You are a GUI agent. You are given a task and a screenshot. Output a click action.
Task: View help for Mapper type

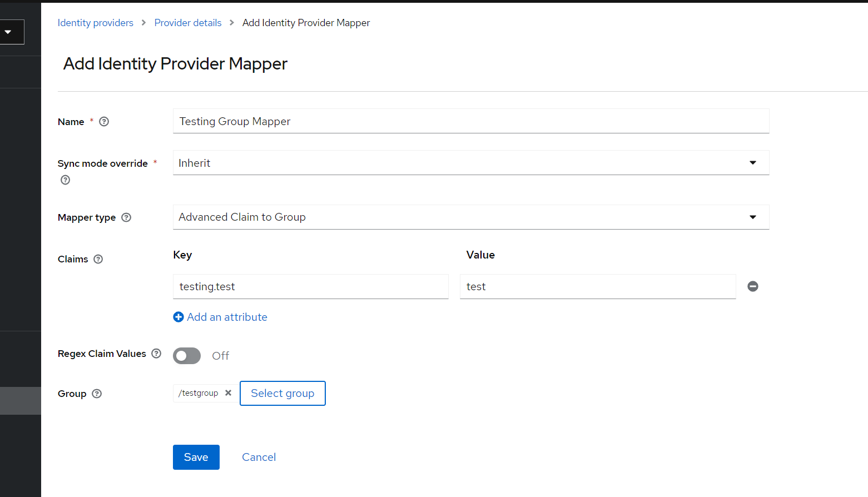126,217
